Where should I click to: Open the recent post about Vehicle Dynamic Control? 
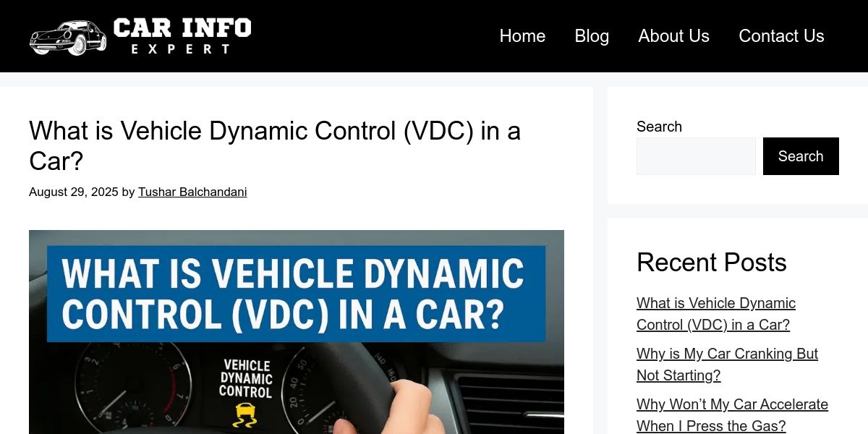point(716,314)
